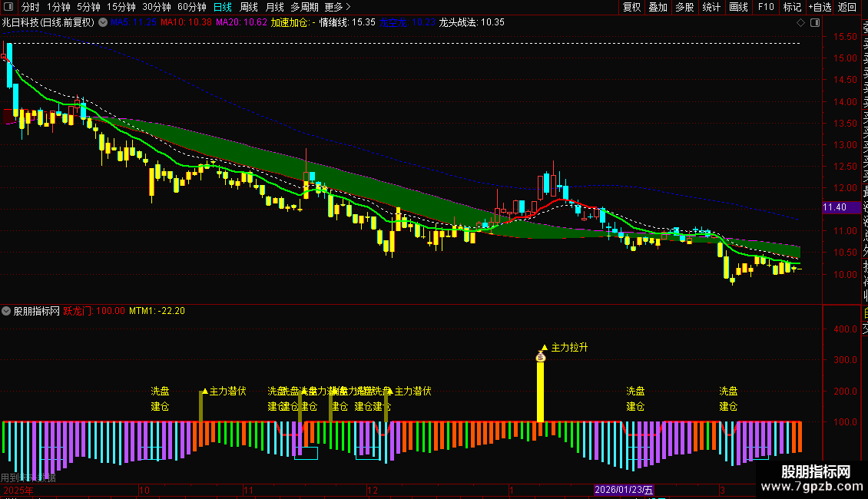Click the 叠加 overlay button

pyautogui.click(x=658, y=7)
